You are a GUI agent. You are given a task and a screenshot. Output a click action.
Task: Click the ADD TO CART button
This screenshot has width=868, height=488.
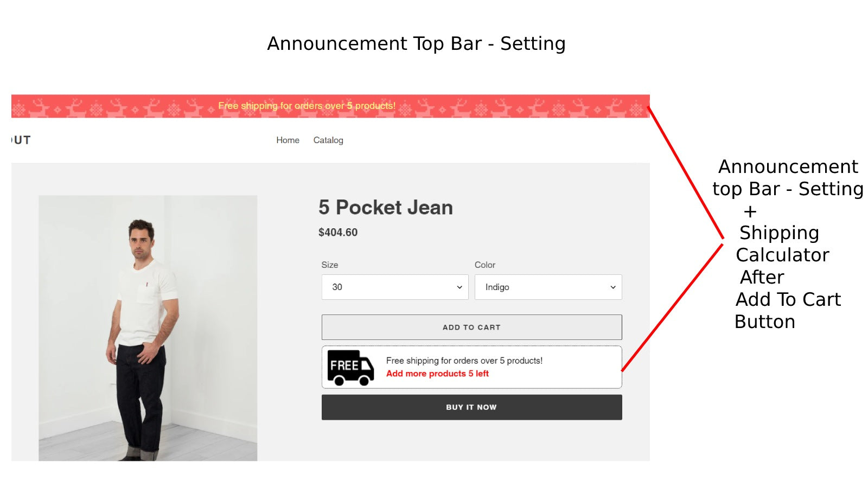(471, 327)
